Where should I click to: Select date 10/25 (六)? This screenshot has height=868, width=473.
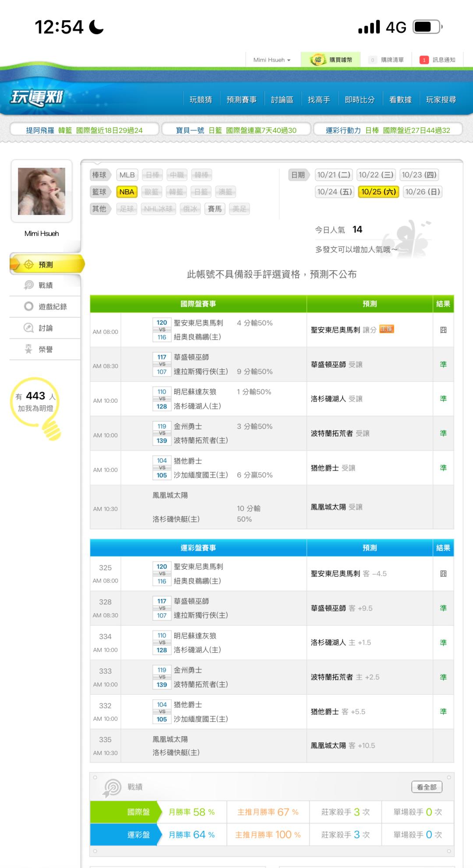[378, 192]
